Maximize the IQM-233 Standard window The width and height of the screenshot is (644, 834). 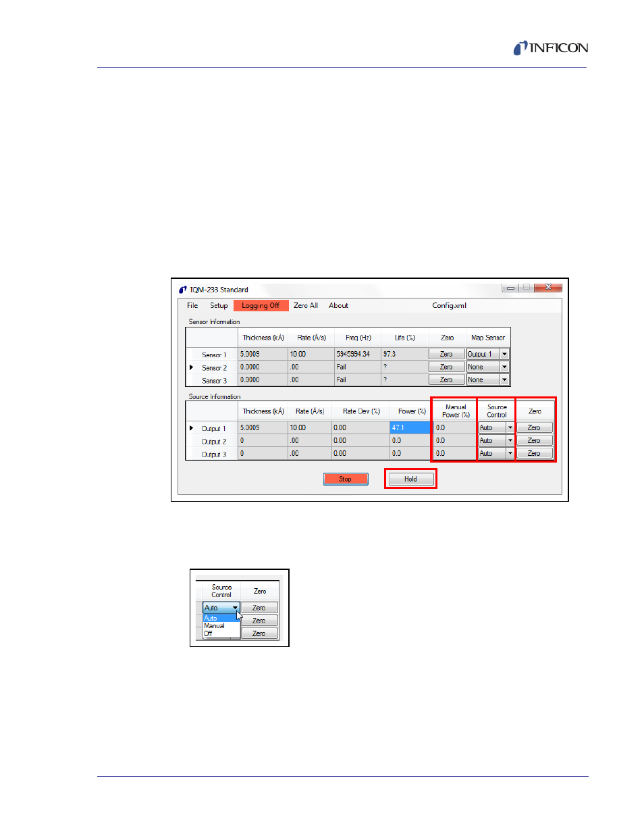[527, 288]
